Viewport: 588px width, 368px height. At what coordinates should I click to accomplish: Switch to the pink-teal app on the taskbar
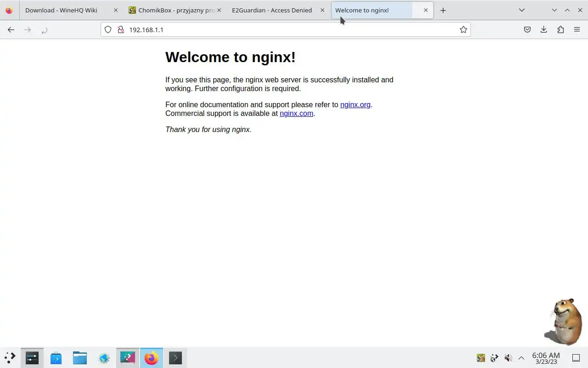click(x=128, y=358)
